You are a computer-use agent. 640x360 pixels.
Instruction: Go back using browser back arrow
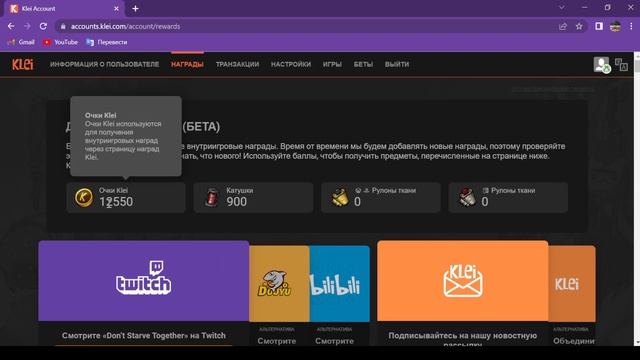coord(11,26)
